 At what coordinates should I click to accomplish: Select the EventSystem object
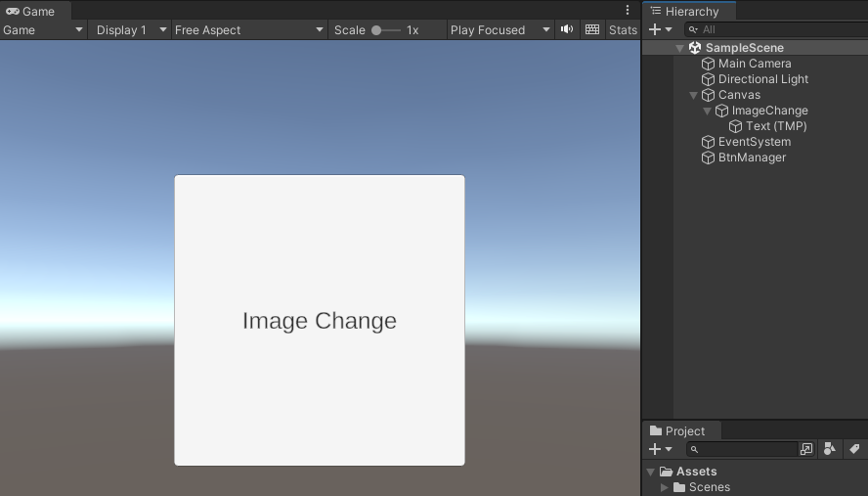(x=754, y=141)
